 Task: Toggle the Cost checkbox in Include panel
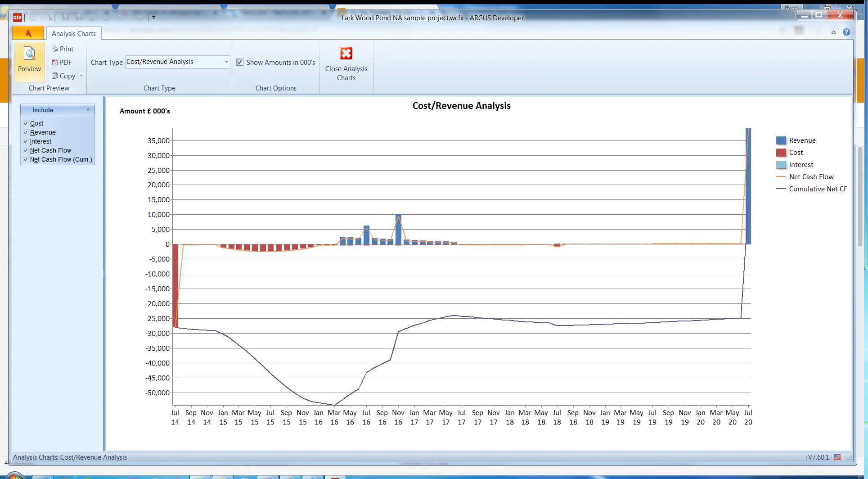(26, 123)
